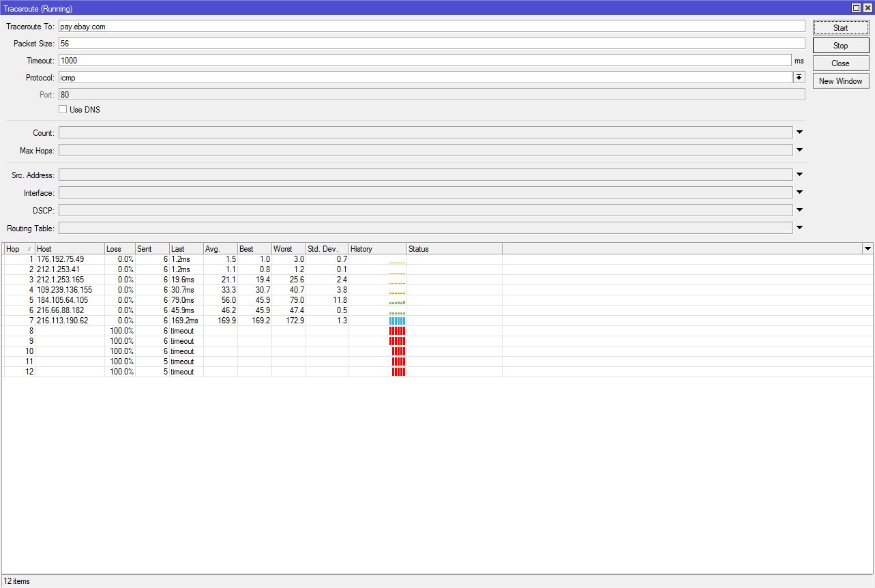This screenshot has width=875, height=588.
Task: Sort by the Sent column header
Action: pyautogui.click(x=152, y=249)
